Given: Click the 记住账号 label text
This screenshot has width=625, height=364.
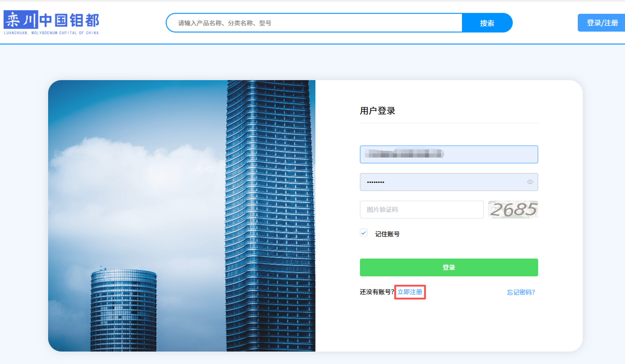Looking at the screenshot, I should 387,234.
